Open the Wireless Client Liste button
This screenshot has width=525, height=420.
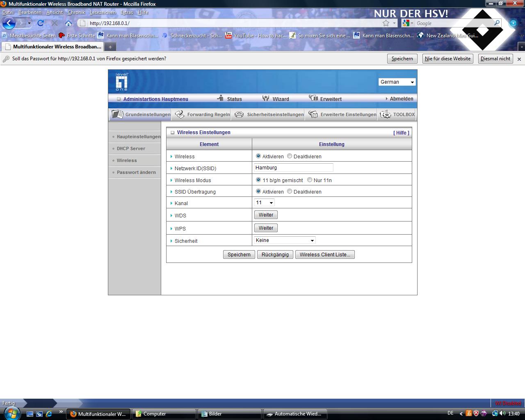324,255
